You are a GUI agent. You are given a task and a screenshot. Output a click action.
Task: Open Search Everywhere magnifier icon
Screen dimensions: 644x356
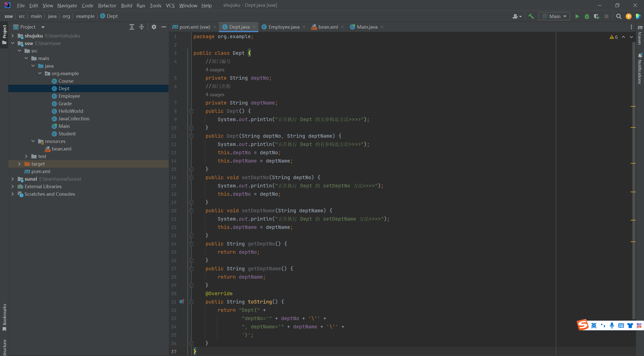pos(619,16)
